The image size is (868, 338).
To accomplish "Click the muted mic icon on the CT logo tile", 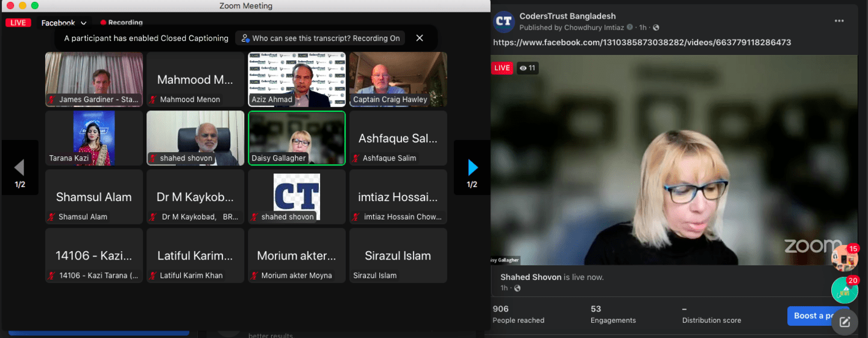I will pos(256,217).
